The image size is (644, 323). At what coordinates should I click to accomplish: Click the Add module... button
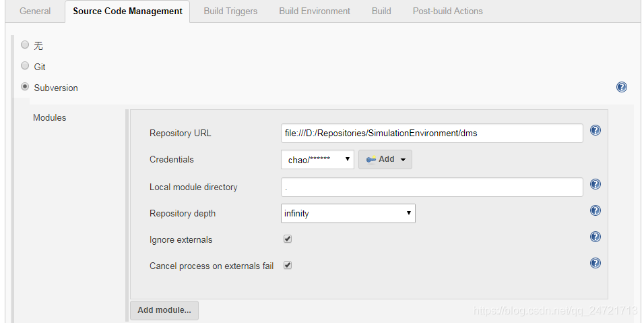point(164,310)
